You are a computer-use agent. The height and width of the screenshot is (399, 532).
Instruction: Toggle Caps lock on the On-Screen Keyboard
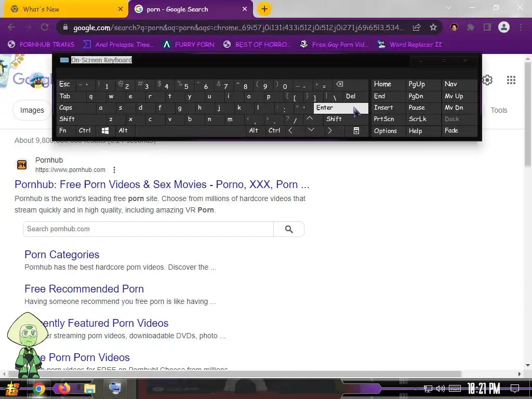click(x=76, y=108)
